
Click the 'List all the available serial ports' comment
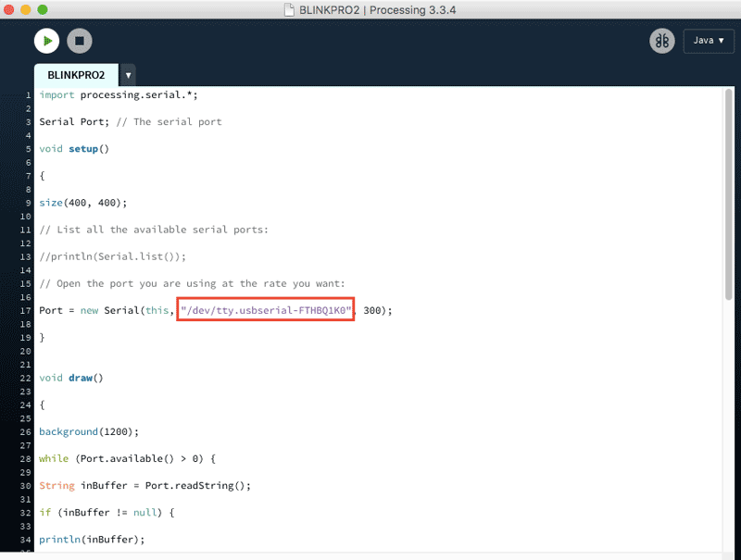[x=154, y=230]
